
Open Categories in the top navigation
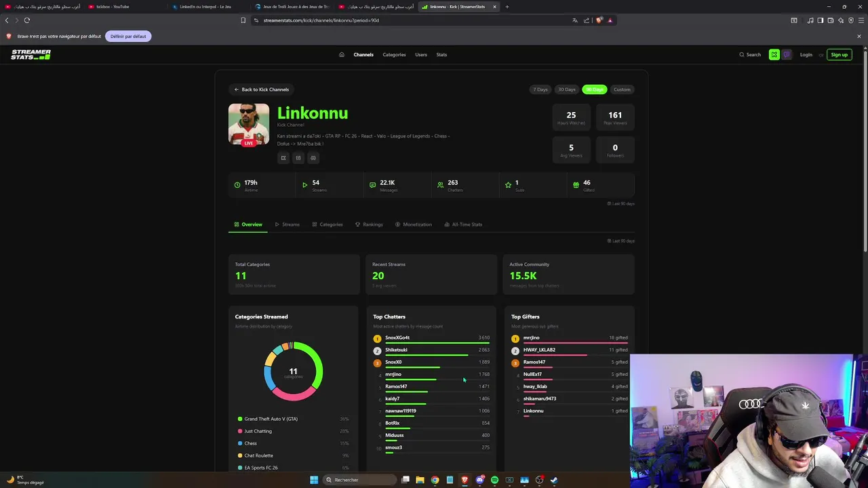394,55
